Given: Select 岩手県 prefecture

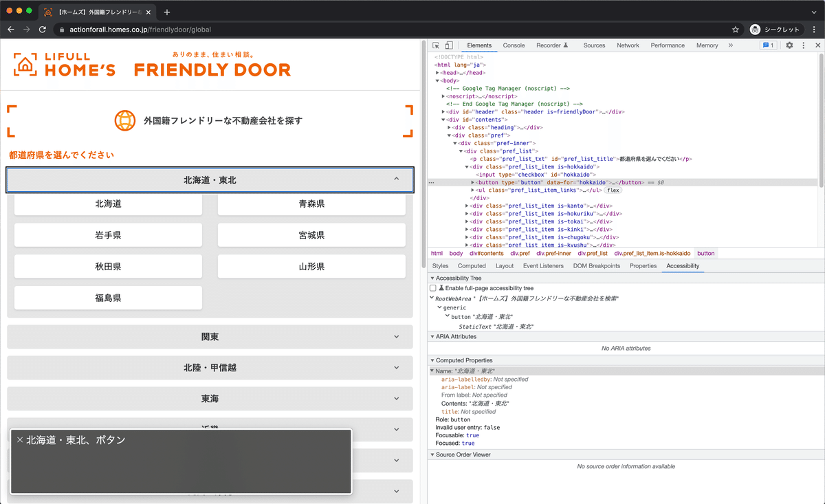Looking at the screenshot, I should coord(108,235).
